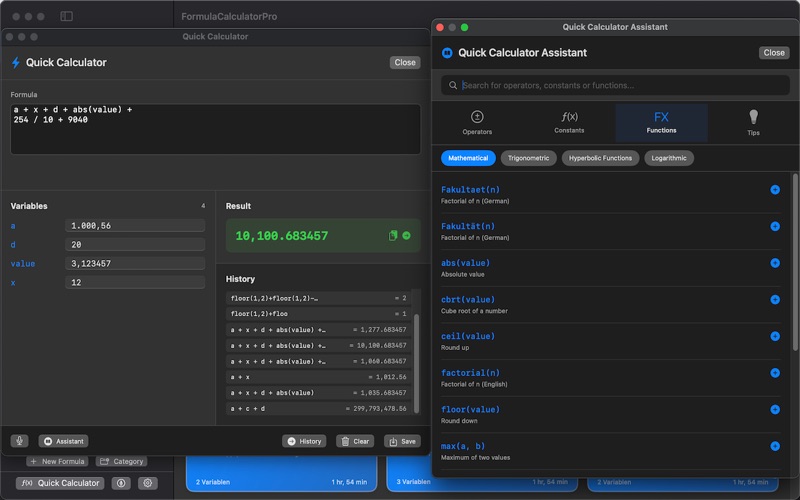Click Category button in main window

(x=121, y=461)
